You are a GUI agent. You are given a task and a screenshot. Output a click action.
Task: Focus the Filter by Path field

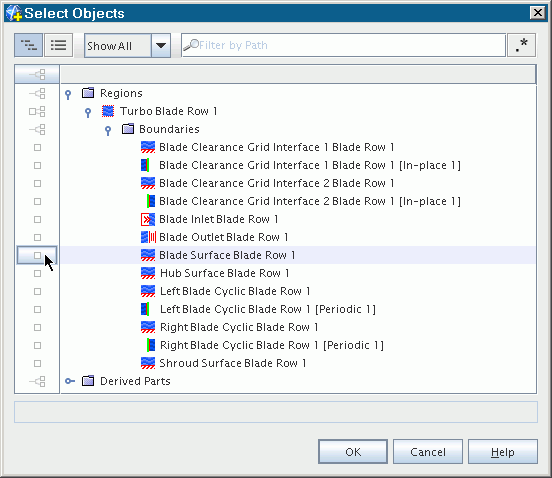point(344,45)
